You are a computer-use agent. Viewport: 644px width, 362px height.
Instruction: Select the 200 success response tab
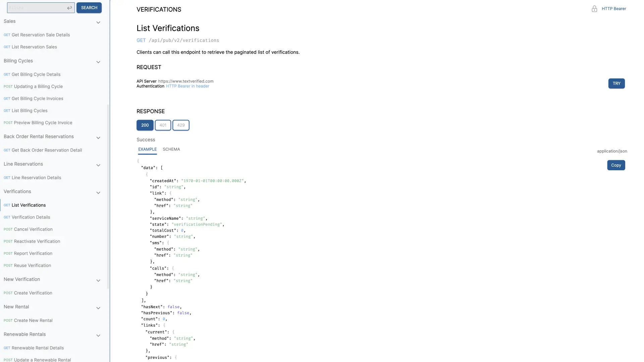pos(145,125)
